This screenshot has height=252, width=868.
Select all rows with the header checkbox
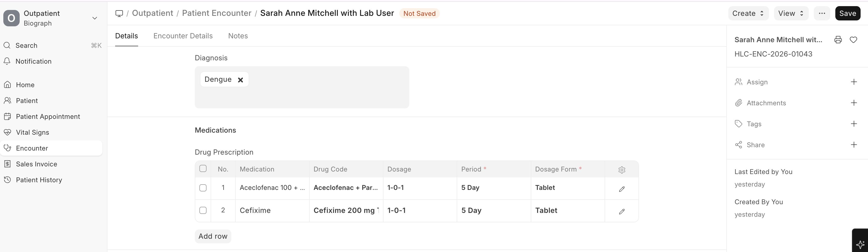[x=203, y=168]
